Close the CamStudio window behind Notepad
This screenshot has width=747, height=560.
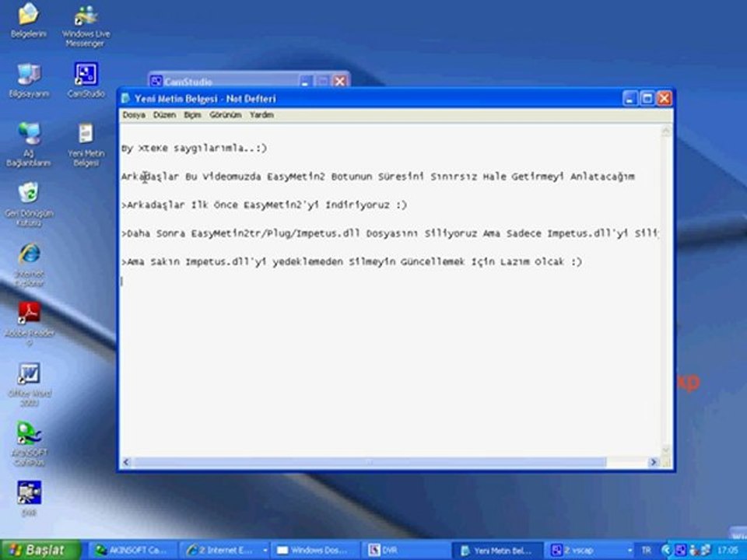(340, 81)
